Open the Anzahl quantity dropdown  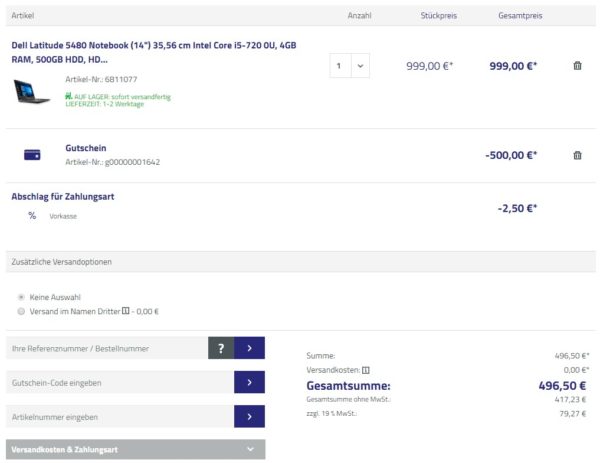point(350,66)
